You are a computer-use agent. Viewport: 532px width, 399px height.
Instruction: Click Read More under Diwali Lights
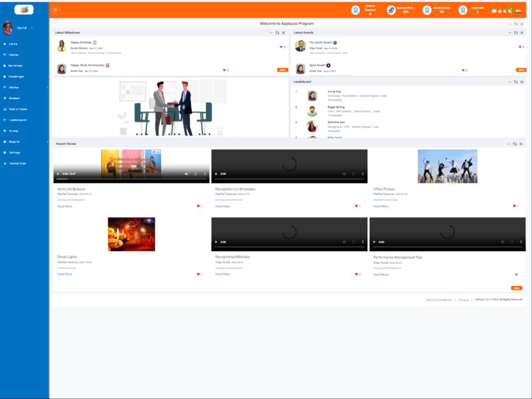[64, 274]
